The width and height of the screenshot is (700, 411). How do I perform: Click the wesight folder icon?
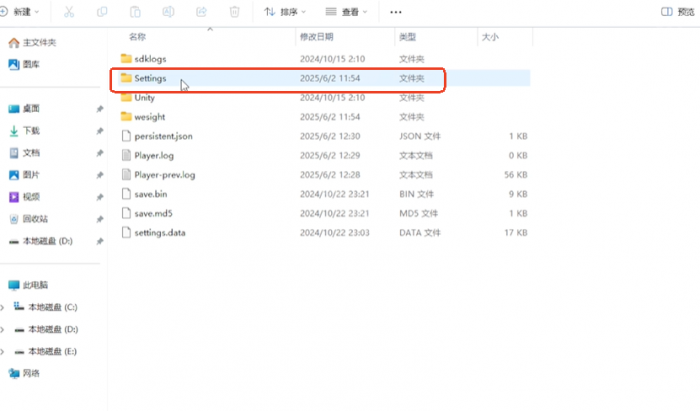[x=126, y=116]
